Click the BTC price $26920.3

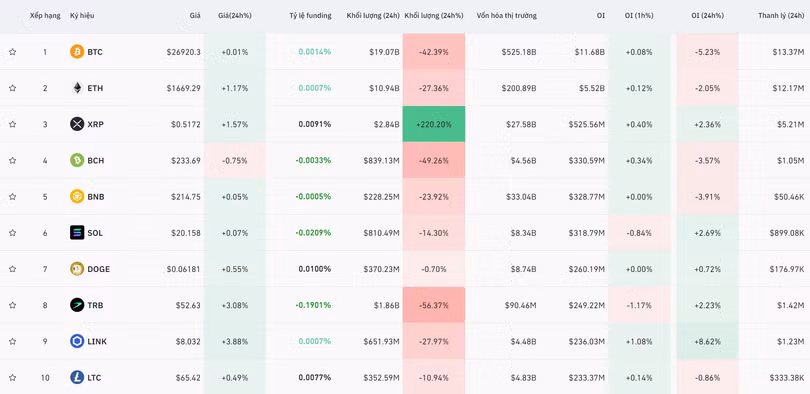[183, 52]
